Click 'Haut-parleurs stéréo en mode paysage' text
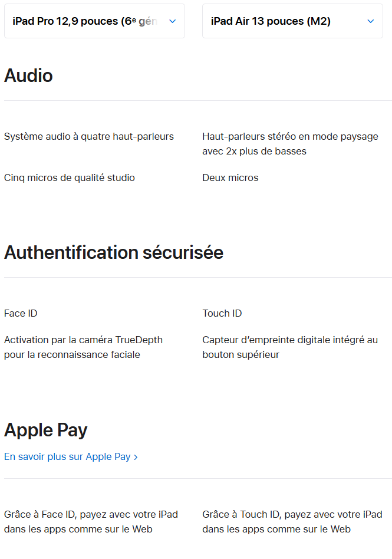The height and width of the screenshot is (559, 392). pos(290,136)
